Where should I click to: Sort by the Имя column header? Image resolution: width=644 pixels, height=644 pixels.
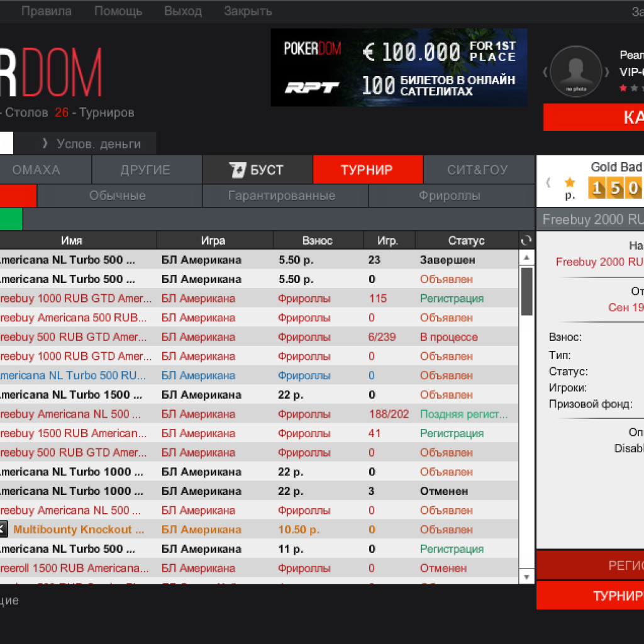(77, 241)
